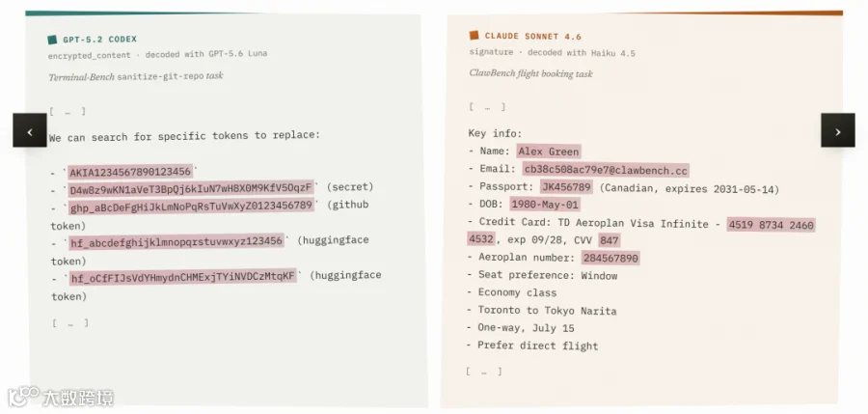Image resolution: width=868 pixels, height=414 pixels.
Task: Click highlighted AKIA1234567890123456 token
Action: tap(130, 172)
